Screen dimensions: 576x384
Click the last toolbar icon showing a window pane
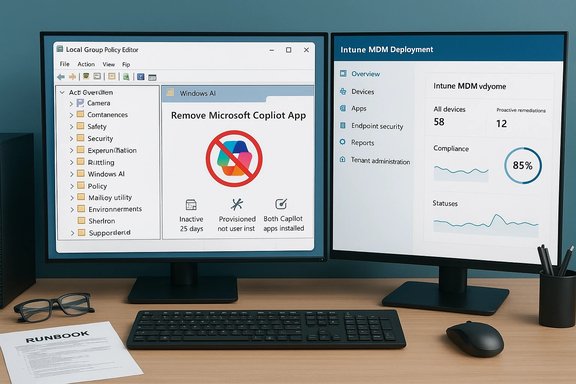pos(152,77)
